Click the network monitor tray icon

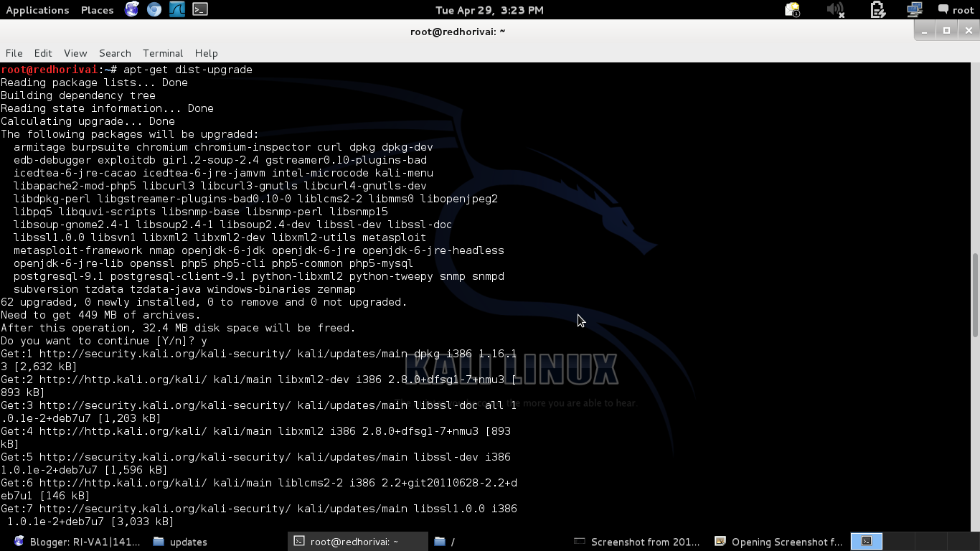[x=914, y=9]
